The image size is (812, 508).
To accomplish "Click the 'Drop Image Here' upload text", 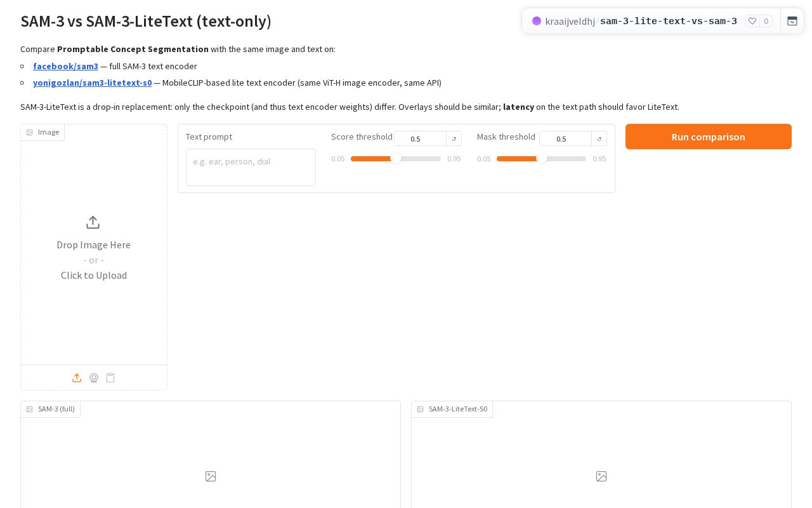I will coord(93,244).
